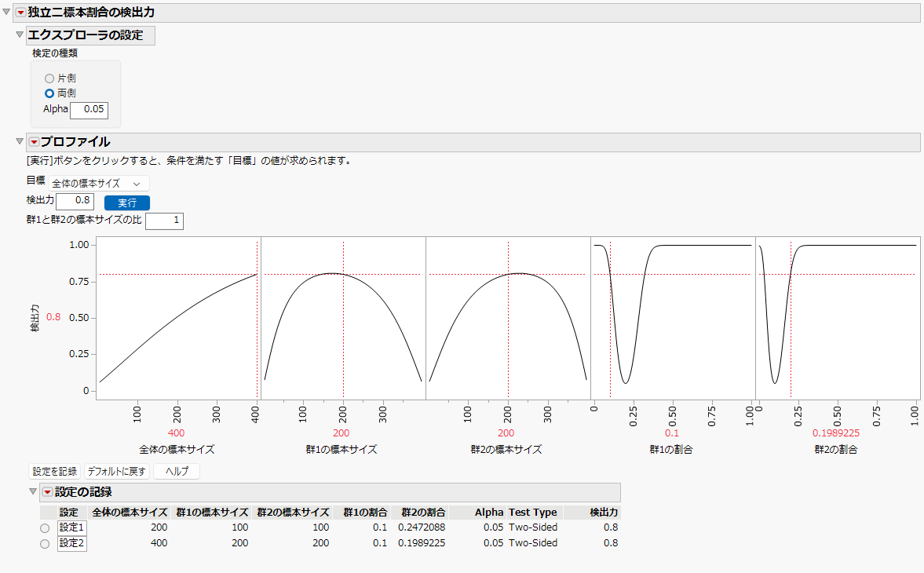Viewport: 924px width, 573px height.
Task: Click the 群2の標本サイズ axis label under plot
Action: [506, 450]
